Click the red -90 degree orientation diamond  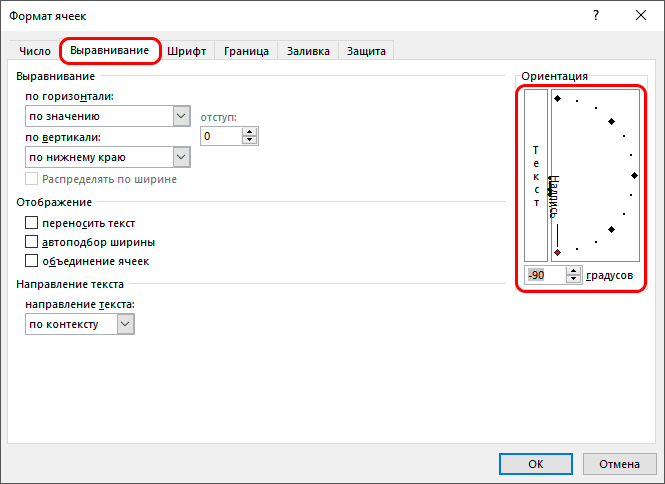coord(558,252)
